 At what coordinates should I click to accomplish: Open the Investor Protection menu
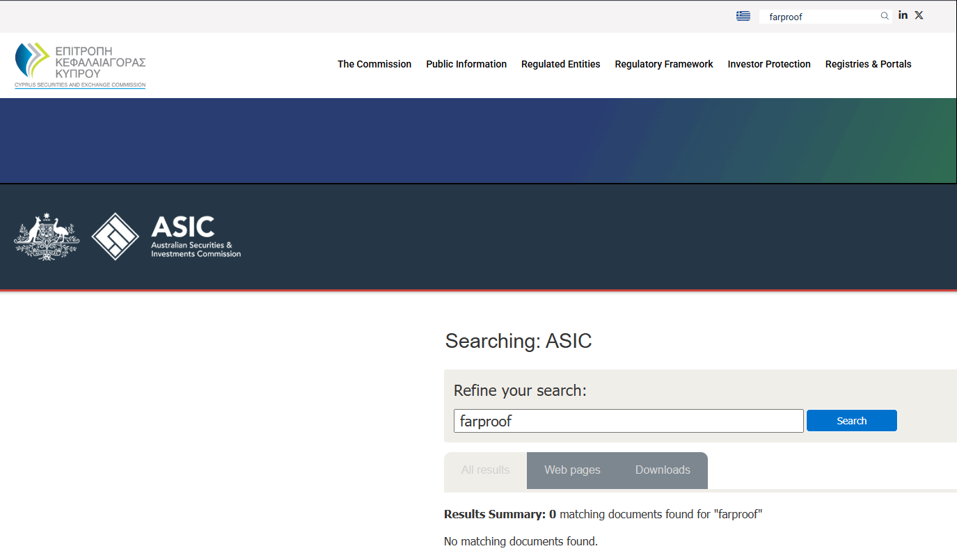click(x=769, y=64)
